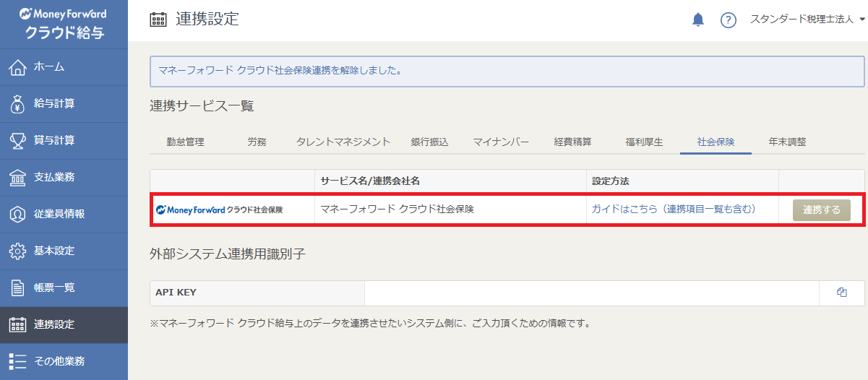868x380 pixels.
Task: Click the 連携設定 calendar icon in sidebar
Action: pyautogui.click(x=18, y=324)
